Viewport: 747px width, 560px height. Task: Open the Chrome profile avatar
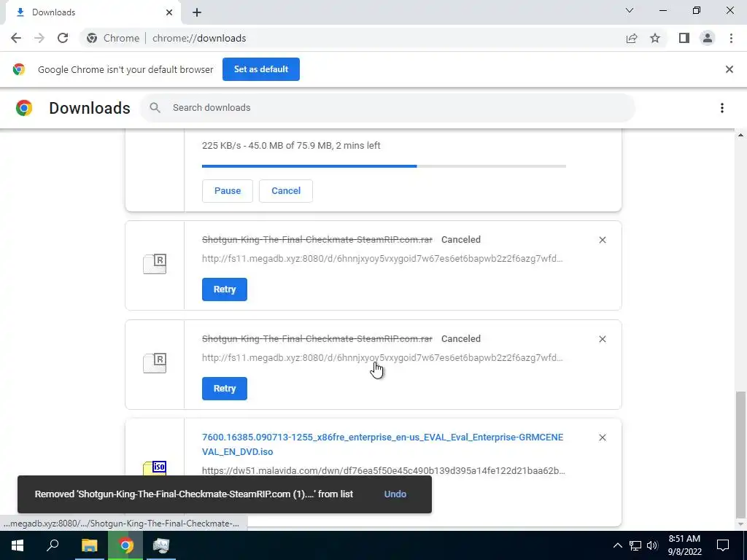(x=708, y=38)
